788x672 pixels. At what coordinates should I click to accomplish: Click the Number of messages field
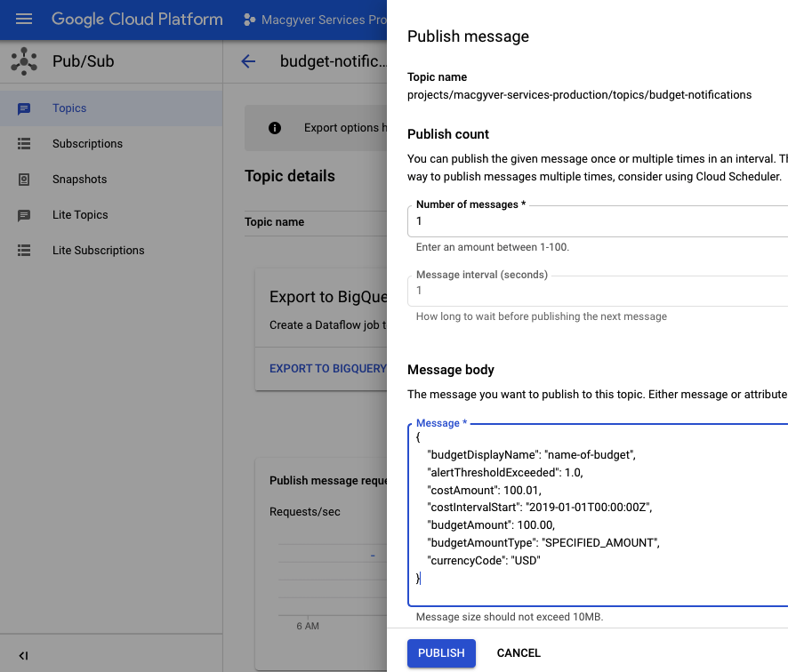[596, 221]
